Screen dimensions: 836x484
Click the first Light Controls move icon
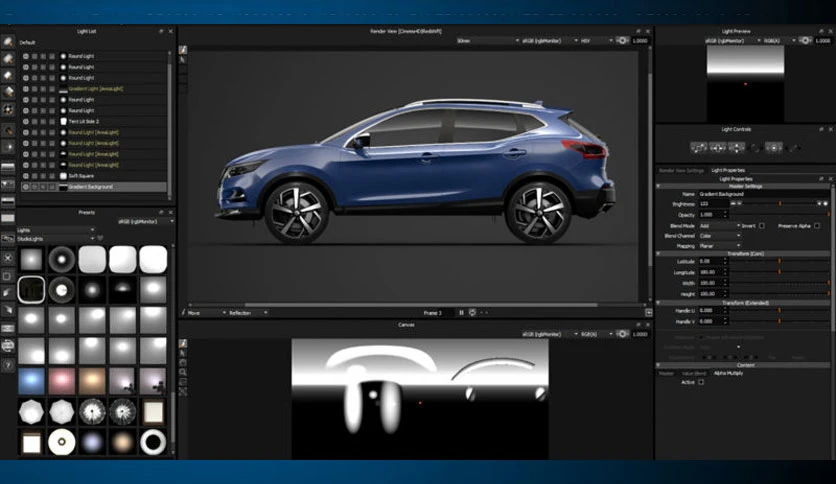[698, 148]
